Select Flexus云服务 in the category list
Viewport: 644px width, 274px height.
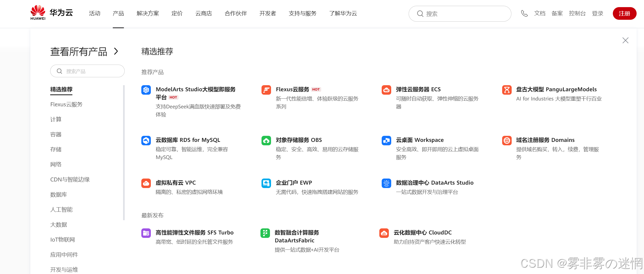point(66,104)
